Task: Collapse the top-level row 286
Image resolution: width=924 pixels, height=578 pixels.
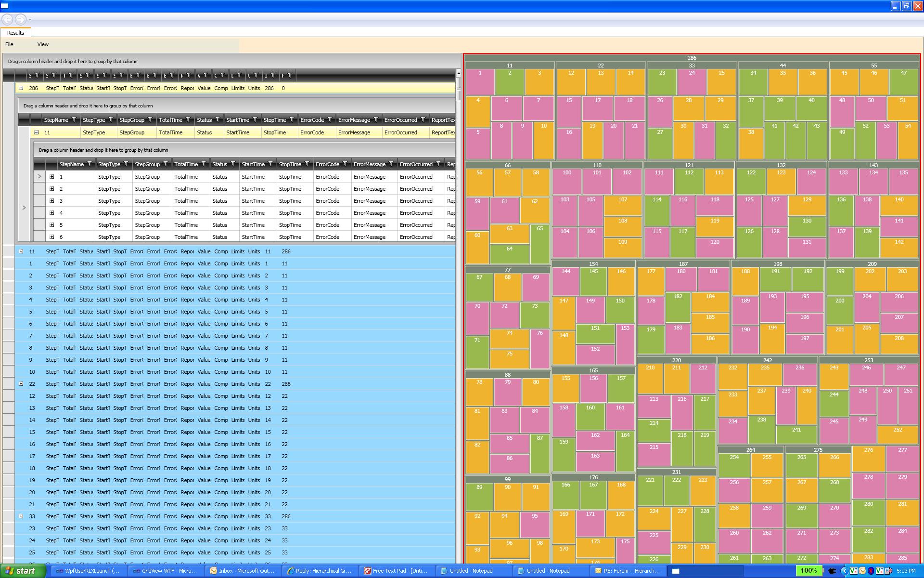Action: pyautogui.click(x=21, y=88)
